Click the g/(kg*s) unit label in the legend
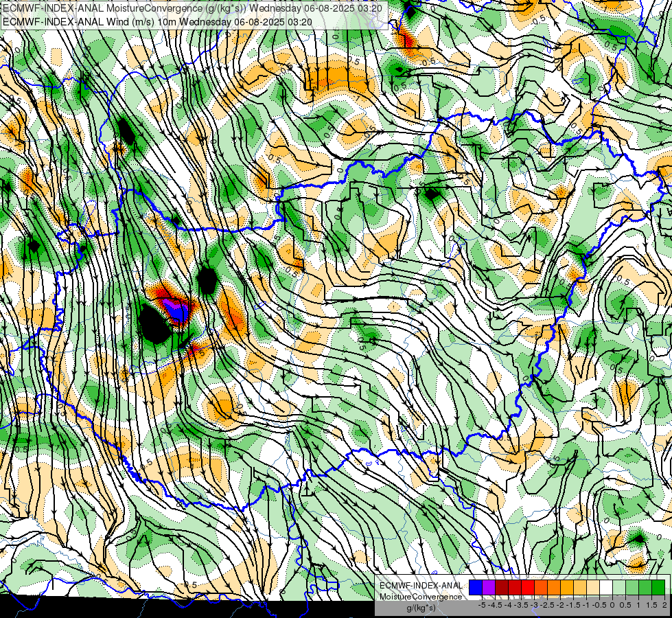672x618 pixels. click(x=421, y=608)
